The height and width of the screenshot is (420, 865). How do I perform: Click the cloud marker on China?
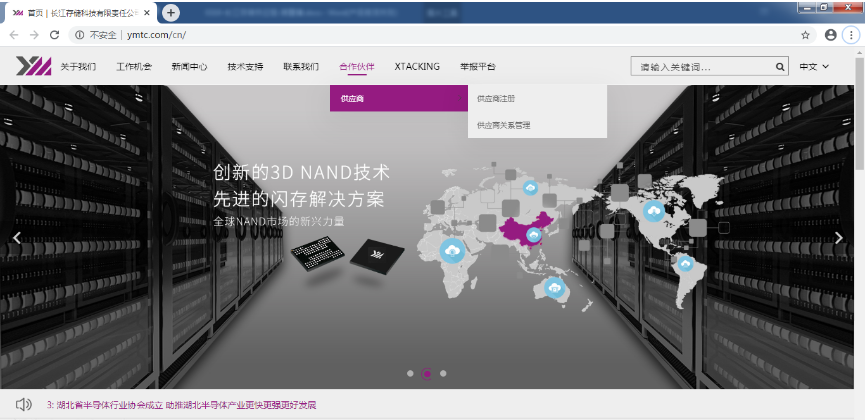point(533,236)
